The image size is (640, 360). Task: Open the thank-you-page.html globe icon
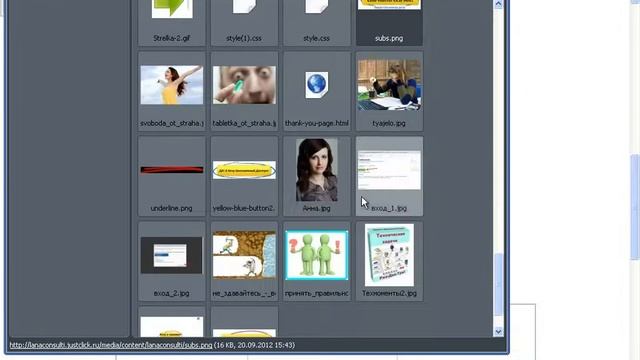[x=317, y=85]
